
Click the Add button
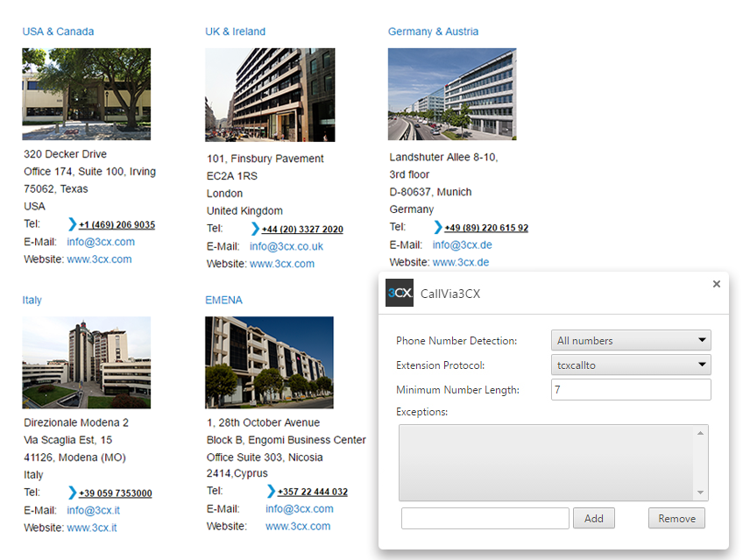pos(594,518)
